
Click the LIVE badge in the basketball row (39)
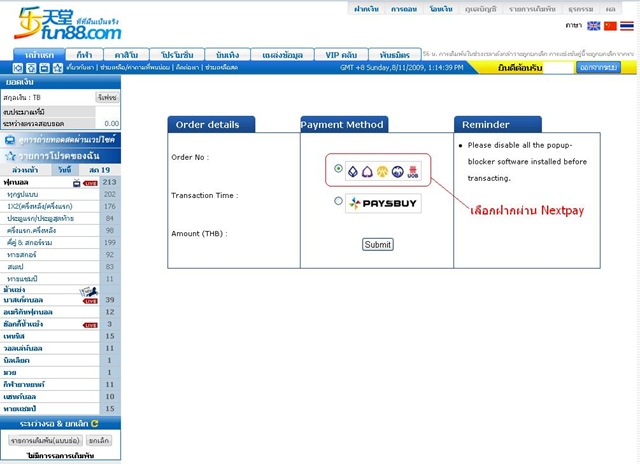pos(90,301)
